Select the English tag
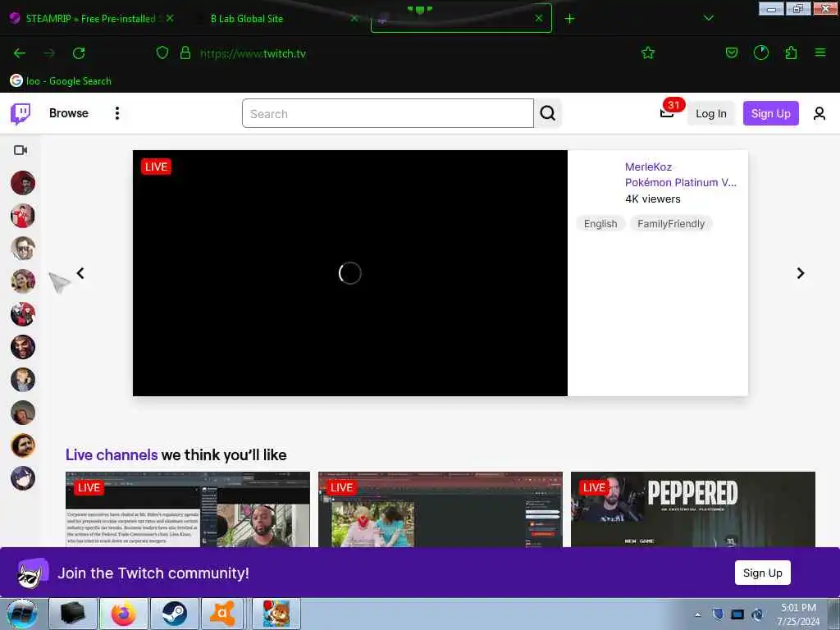This screenshot has height=630, width=840. coord(600,224)
